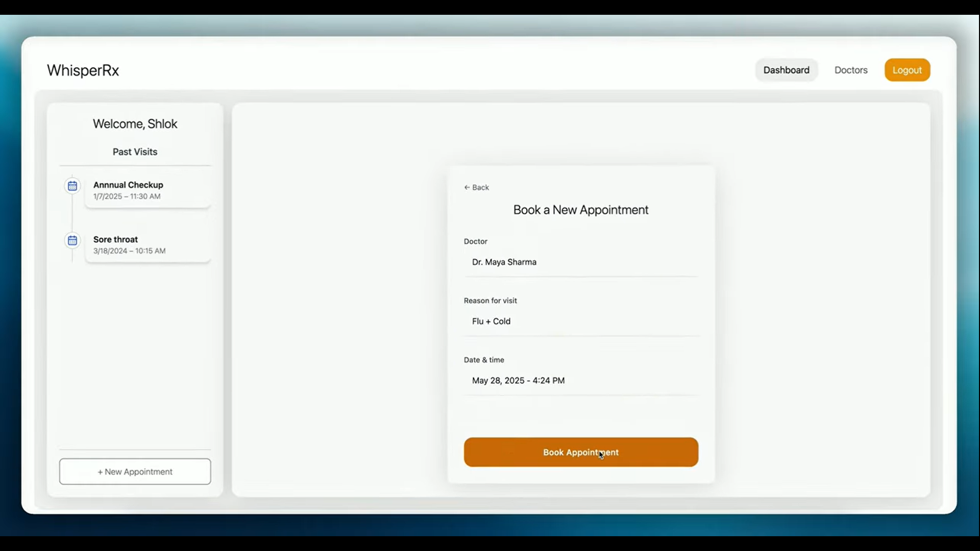Open the Doctor selection field

pos(580,262)
